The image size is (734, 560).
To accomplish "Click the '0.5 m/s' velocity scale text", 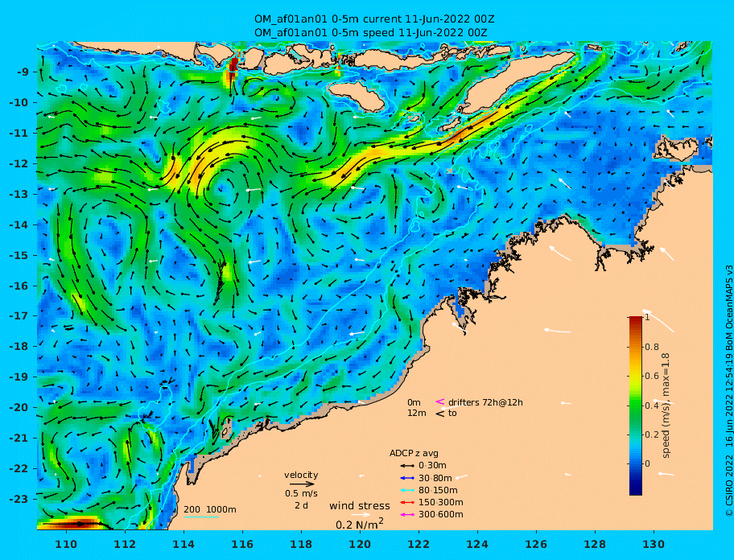I will click(301, 493).
